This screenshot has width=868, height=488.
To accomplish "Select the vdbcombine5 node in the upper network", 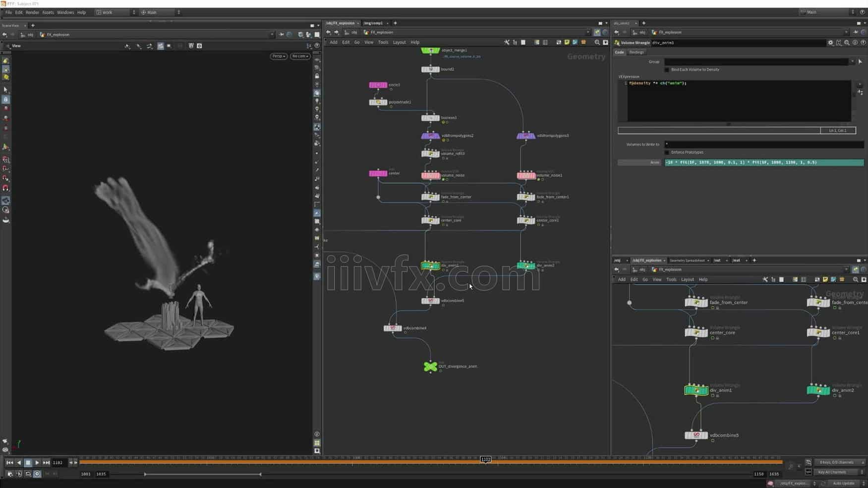I will (x=430, y=301).
